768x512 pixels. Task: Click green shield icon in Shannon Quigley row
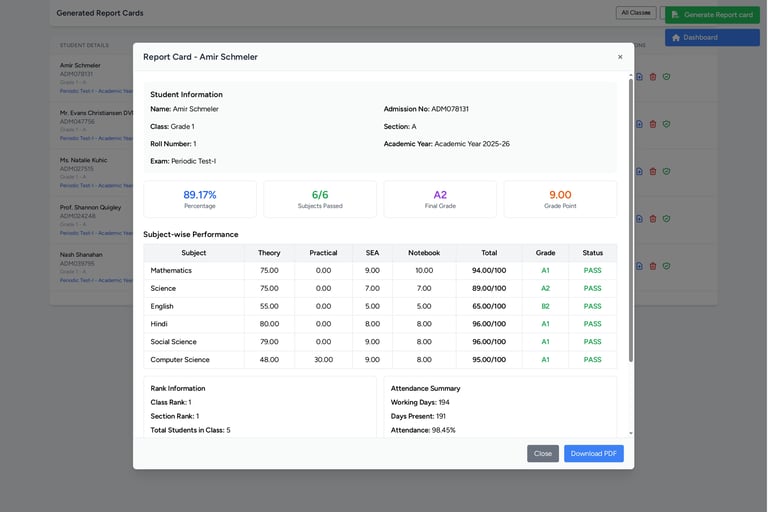pyautogui.click(x=666, y=219)
